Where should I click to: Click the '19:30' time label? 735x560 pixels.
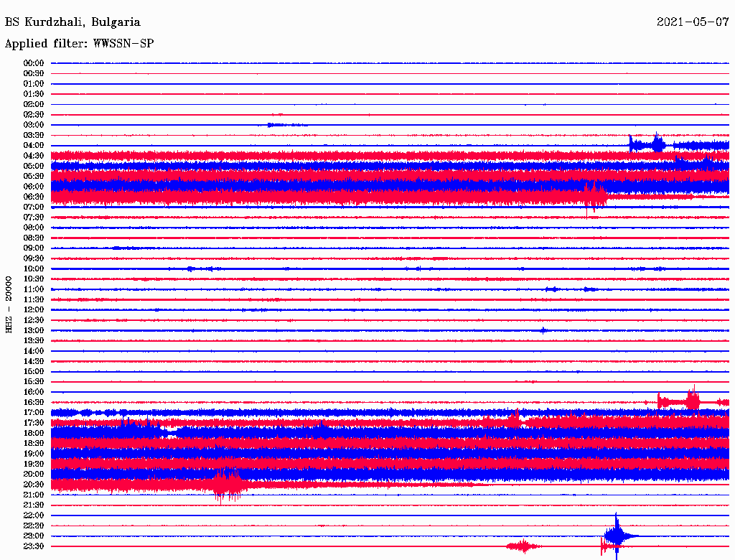[x=34, y=464]
